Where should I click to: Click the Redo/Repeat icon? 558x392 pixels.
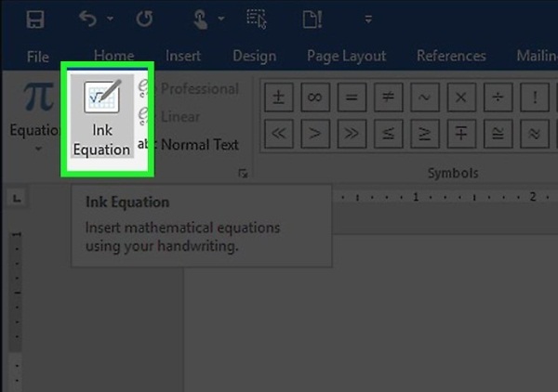click(143, 19)
